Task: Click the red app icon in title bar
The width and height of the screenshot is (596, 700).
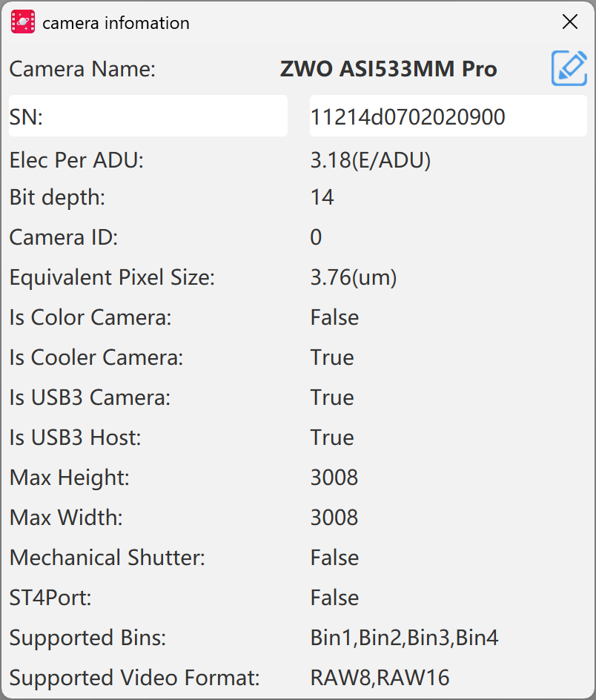Action: (x=23, y=22)
